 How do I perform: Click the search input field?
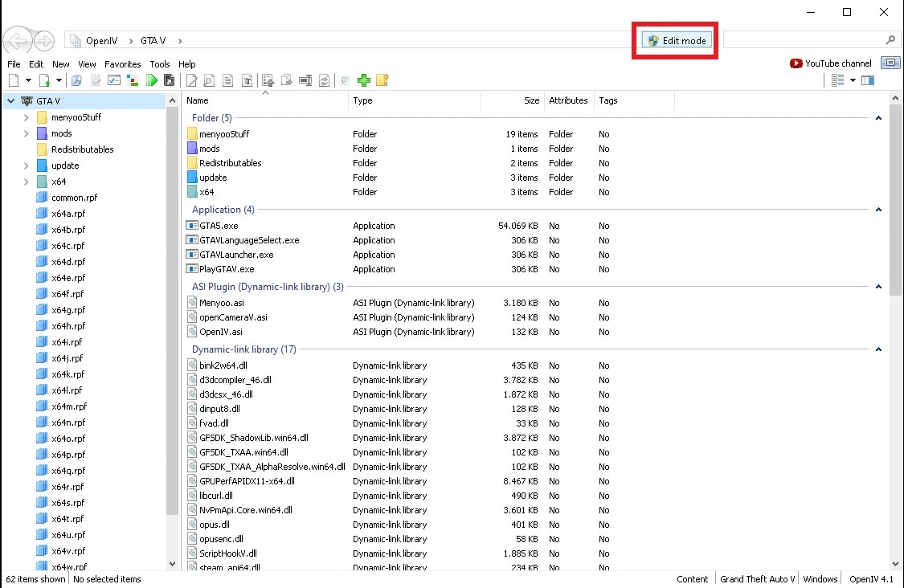(x=804, y=40)
